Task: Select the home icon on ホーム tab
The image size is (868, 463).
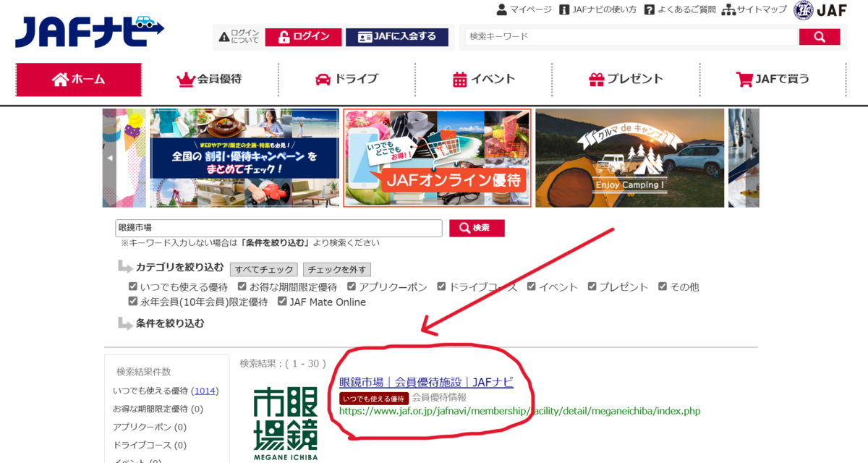Action: 59,80
